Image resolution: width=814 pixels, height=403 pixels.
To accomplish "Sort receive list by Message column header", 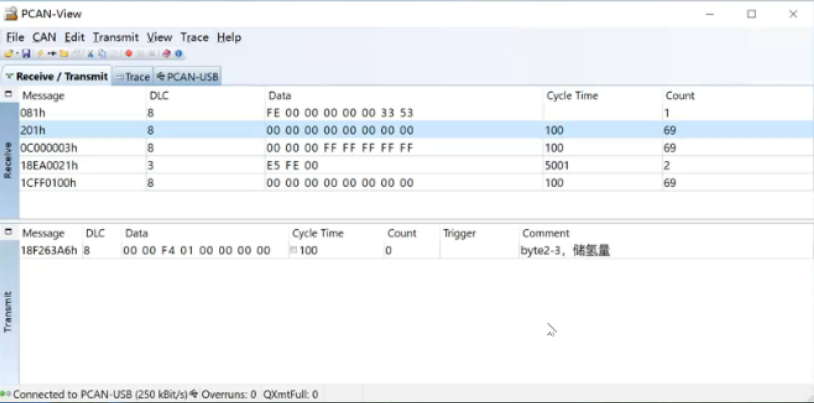I will 83,96.
